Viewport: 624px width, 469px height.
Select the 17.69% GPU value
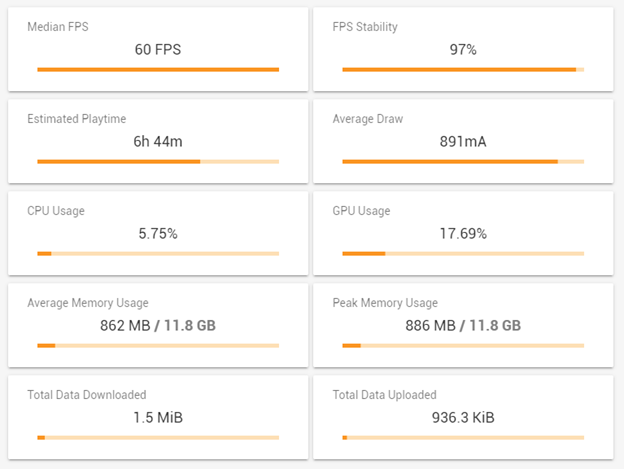click(x=463, y=233)
